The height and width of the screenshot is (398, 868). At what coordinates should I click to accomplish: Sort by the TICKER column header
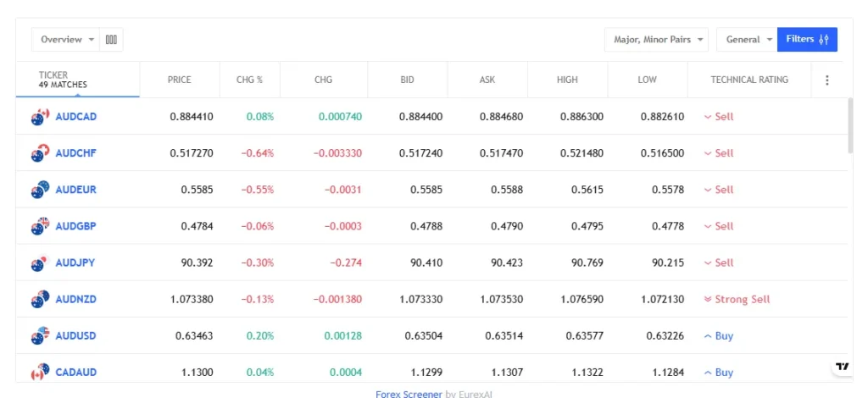(x=53, y=75)
